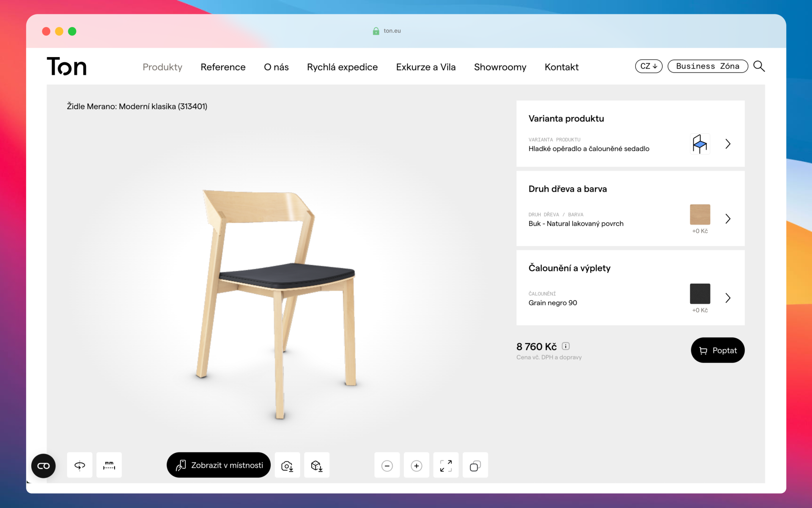
Task: Click the price info icon
Action: click(x=566, y=346)
